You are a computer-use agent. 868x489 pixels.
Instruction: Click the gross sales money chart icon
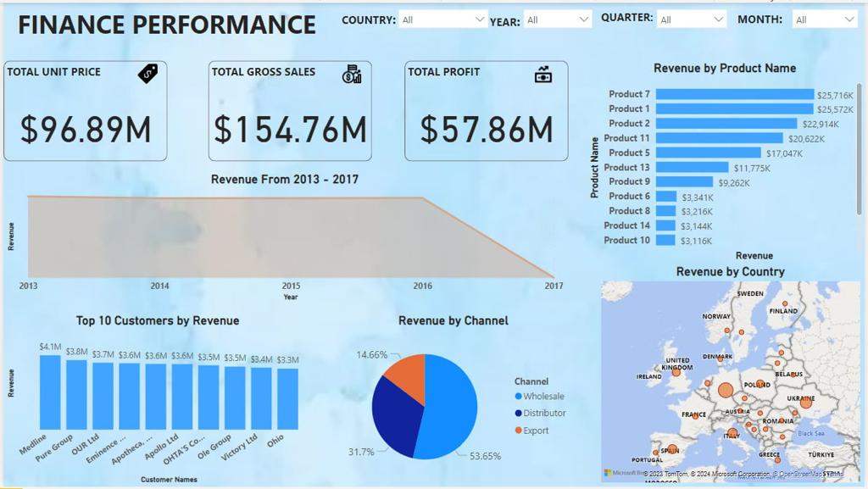(x=352, y=75)
